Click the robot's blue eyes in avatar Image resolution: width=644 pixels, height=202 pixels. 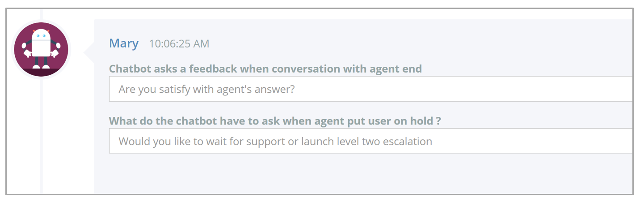coord(41,34)
